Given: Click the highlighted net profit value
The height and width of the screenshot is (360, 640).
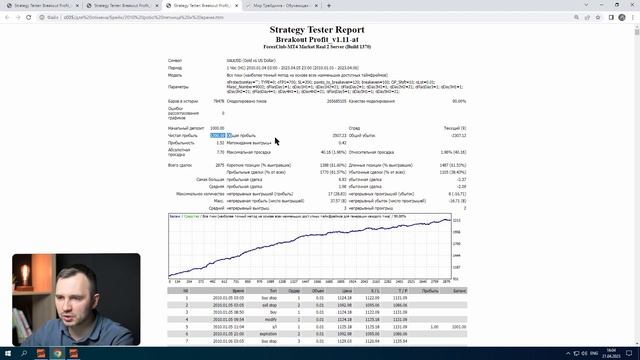Looking at the screenshot, I should [218, 136].
